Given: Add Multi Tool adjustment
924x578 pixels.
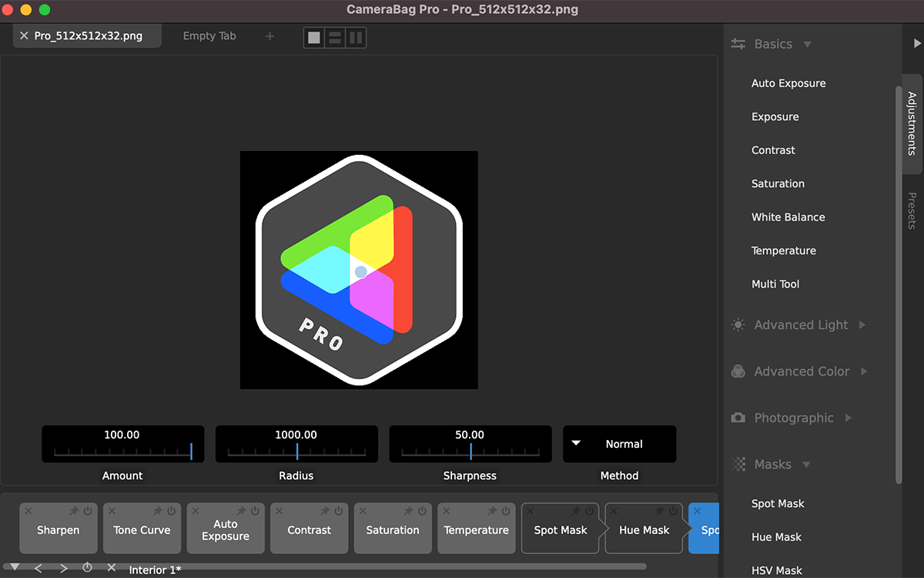Looking at the screenshot, I should (775, 284).
